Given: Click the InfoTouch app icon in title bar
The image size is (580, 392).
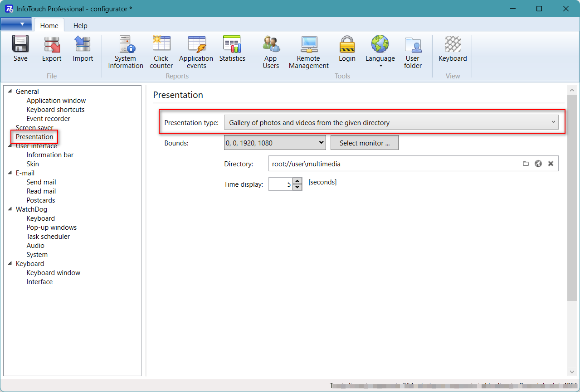Looking at the screenshot, I should [9, 9].
